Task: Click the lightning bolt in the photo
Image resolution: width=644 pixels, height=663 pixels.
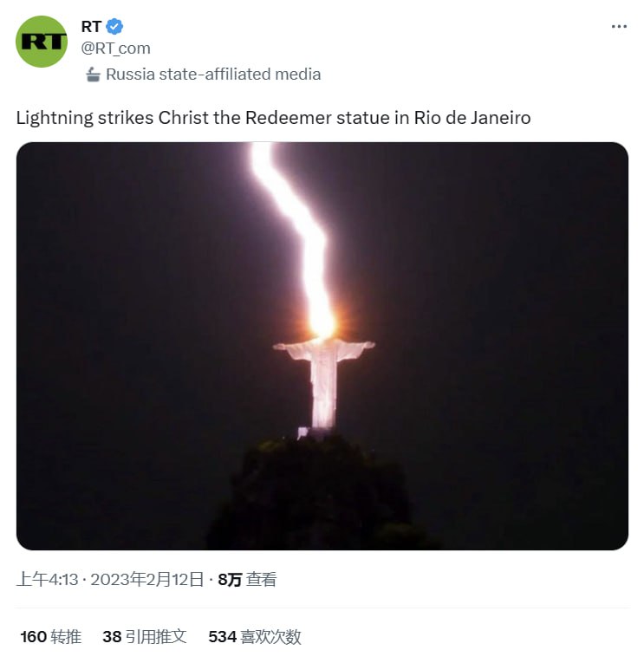Action: tap(296, 237)
